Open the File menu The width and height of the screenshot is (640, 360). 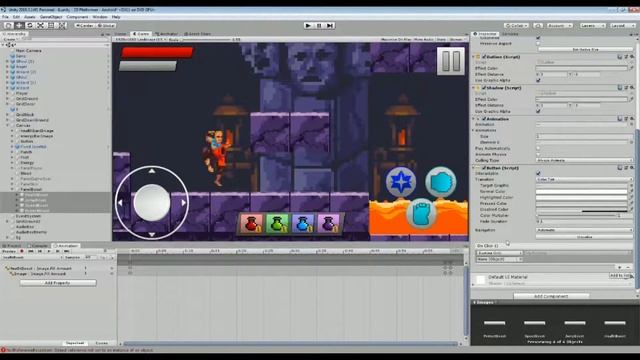(5, 17)
